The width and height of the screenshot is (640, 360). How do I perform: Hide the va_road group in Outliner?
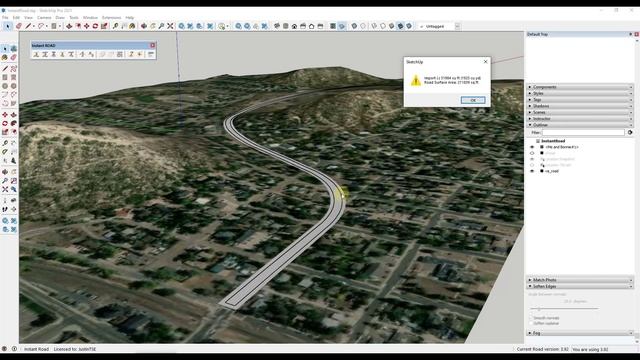tap(532, 171)
